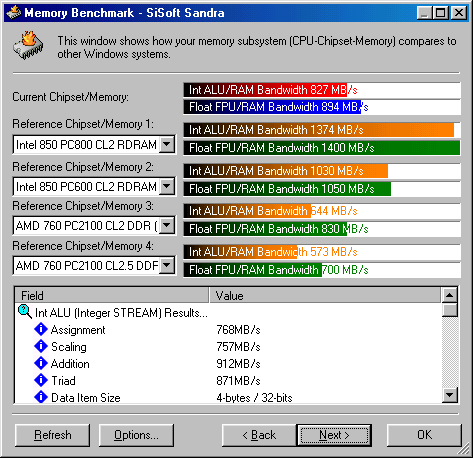Click the results list scroll down arrow
Image resolution: width=473 pixels, height=458 pixels.
click(x=450, y=395)
